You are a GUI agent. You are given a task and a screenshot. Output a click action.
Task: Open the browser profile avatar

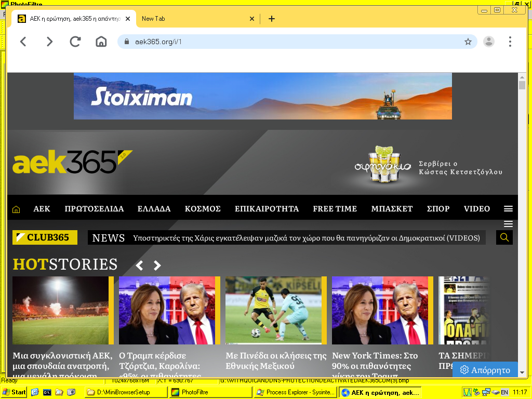tap(488, 42)
